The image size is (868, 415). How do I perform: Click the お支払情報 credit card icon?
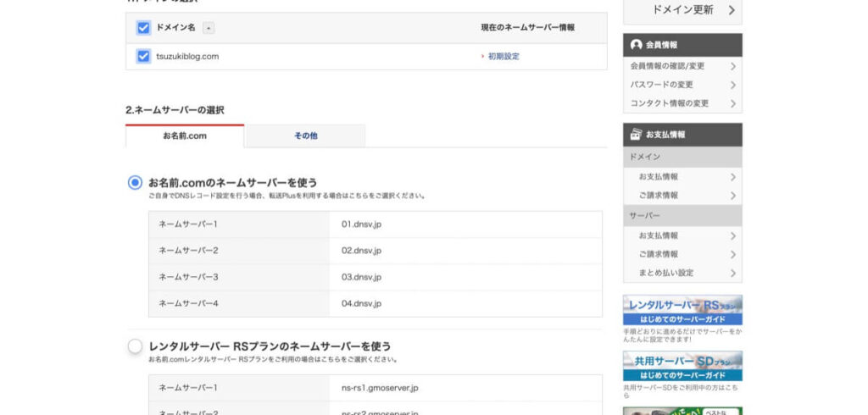[x=636, y=134]
